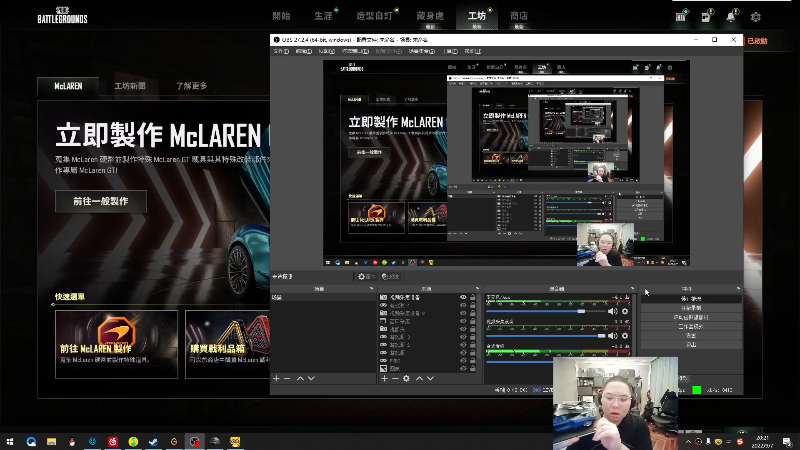Image resolution: width=800 pixels, height=450 pixels.
Task: Click Exit button in OBS Controls
Action: 691,344
